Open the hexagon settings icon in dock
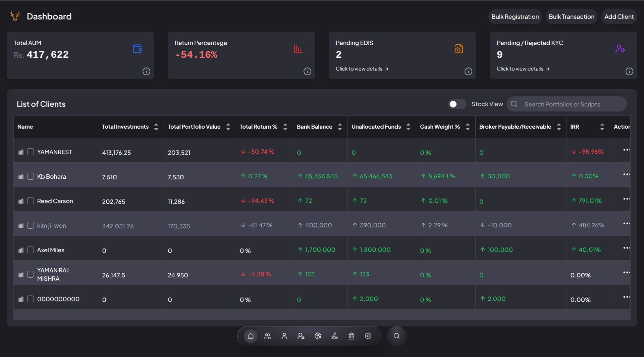The width and height of the screenshot is (644, 357). tap(368, 336)
